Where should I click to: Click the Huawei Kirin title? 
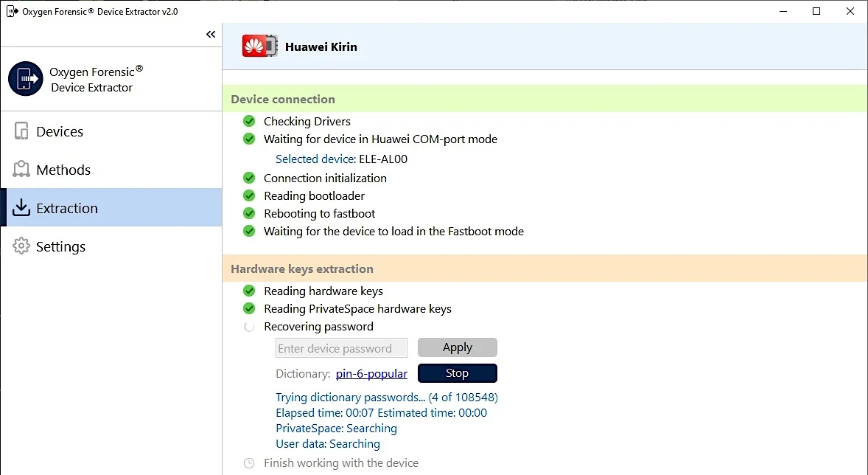click(x=321, y=47)
